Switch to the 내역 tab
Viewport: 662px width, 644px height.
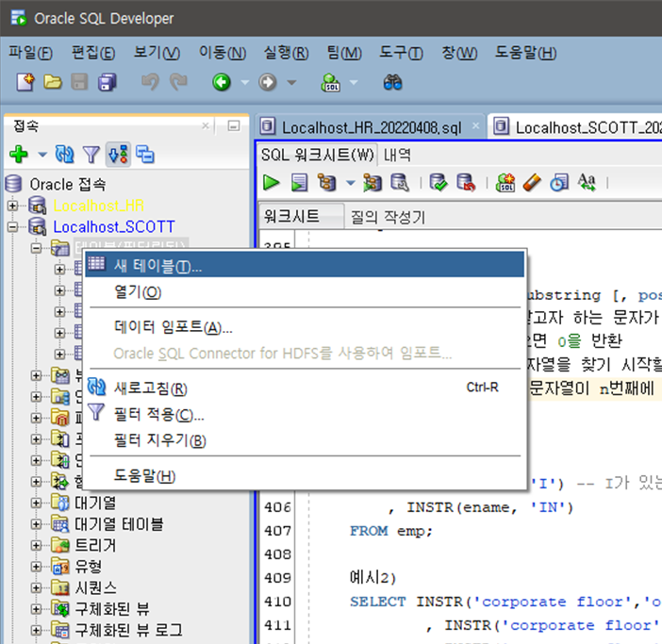[x=397, y=155]
